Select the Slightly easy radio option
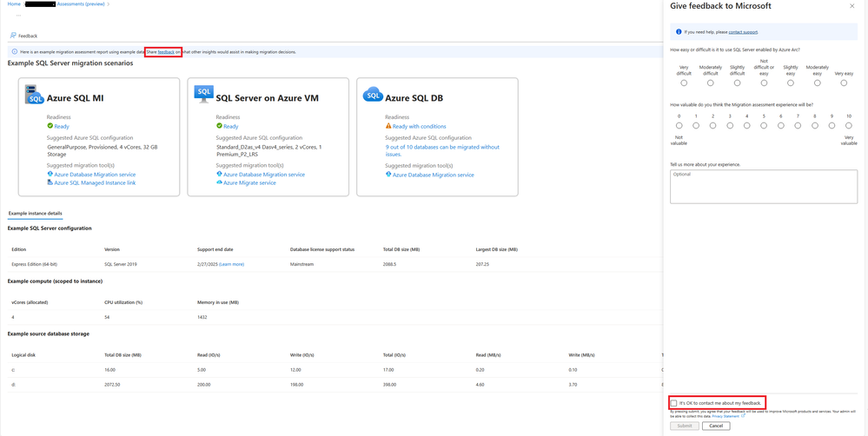The width and height of the screenshot is (868, 436). (x=791, y=83)
